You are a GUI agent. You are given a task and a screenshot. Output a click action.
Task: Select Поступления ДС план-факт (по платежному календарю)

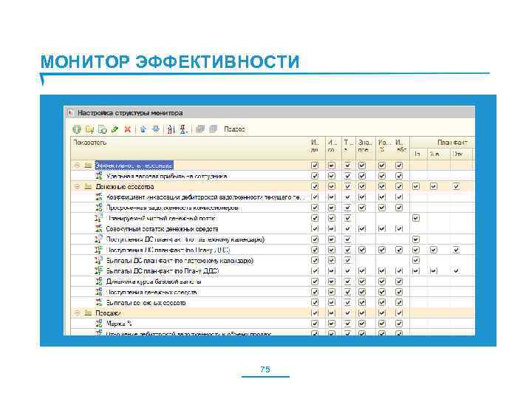185,239
